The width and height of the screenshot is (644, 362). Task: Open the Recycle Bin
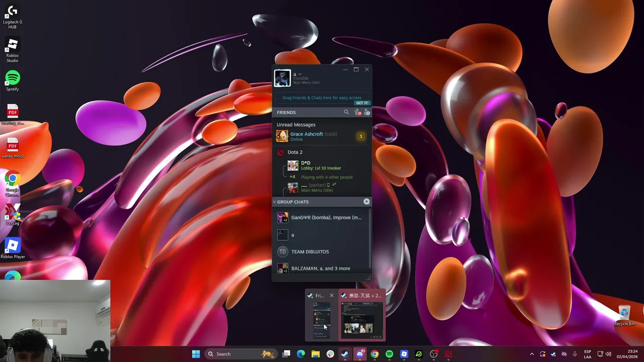(x=624, y=315)
